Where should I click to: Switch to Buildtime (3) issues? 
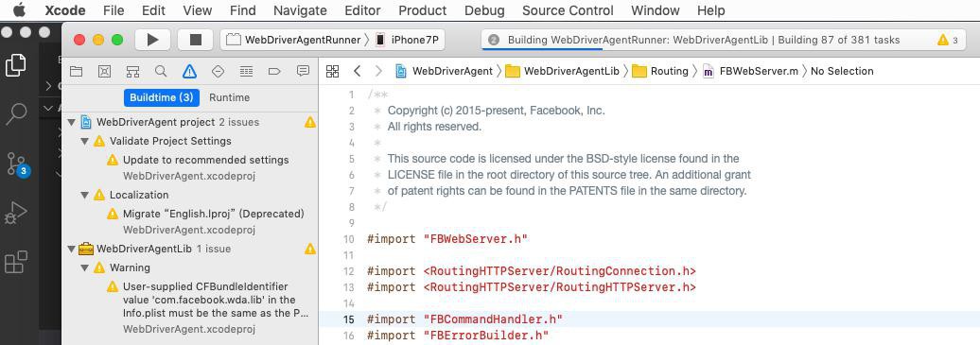tap(161, 97)
